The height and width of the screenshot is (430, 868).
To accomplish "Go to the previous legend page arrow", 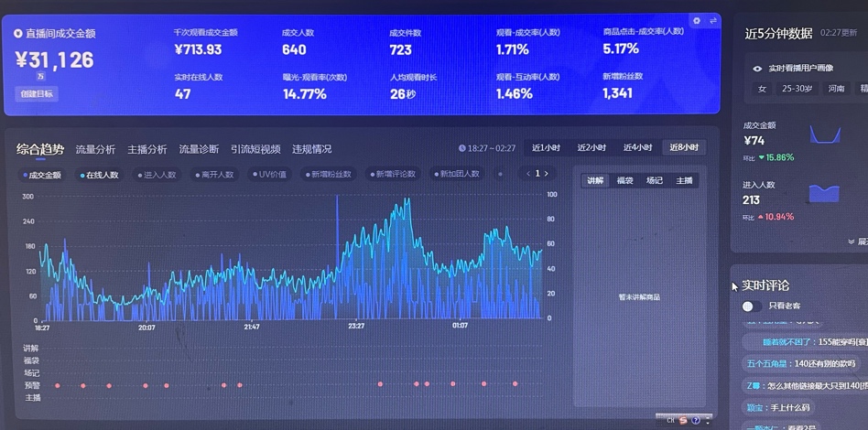I will pos(528,173).
